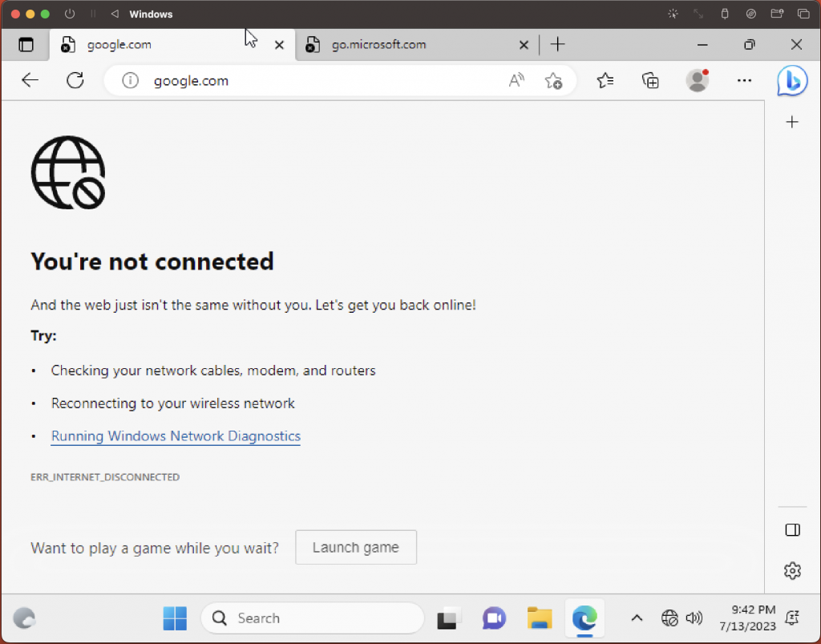Open the Favorites list
Screen dimensions: 821x644
point(605,80)
